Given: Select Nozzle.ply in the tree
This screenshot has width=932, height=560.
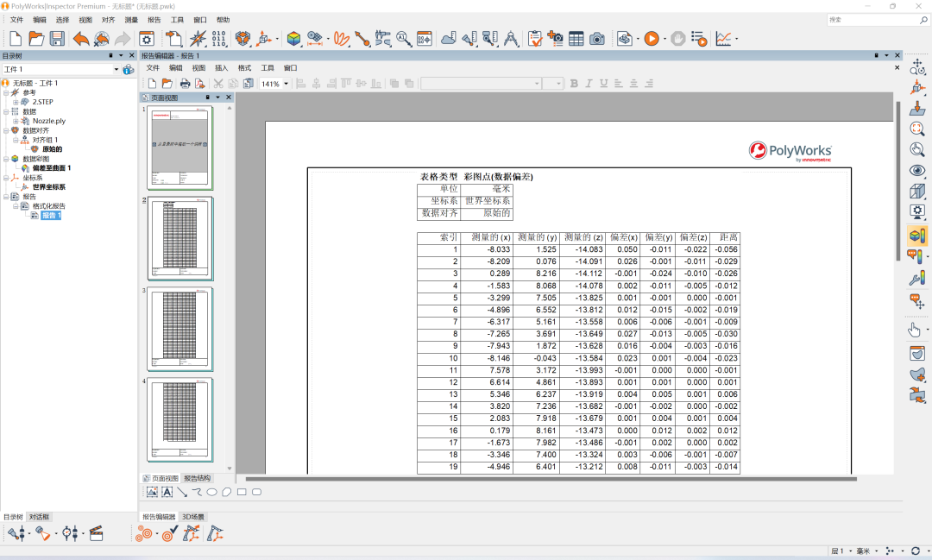Looking at the screenshot, I should (48, 121).
